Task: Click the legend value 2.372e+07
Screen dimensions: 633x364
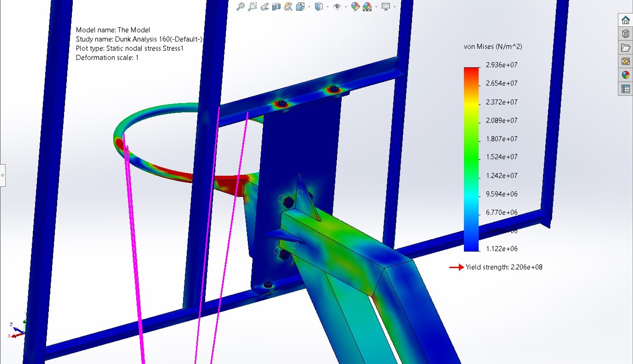Action: 502,102
